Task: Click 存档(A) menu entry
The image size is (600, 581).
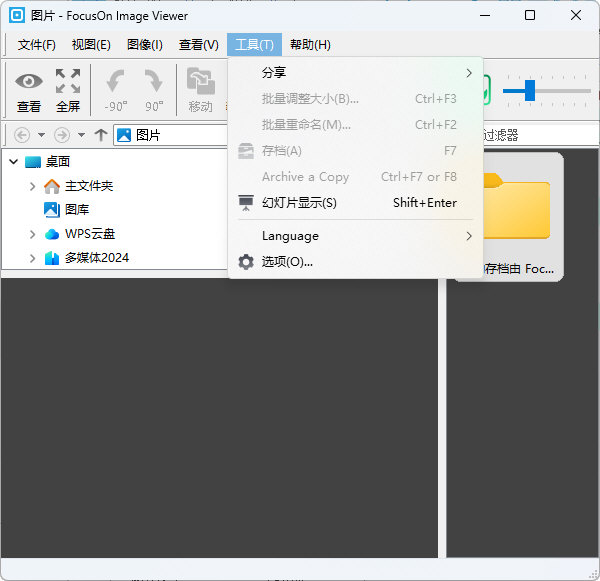Action: pyautogui.click(x=355, y=151)
